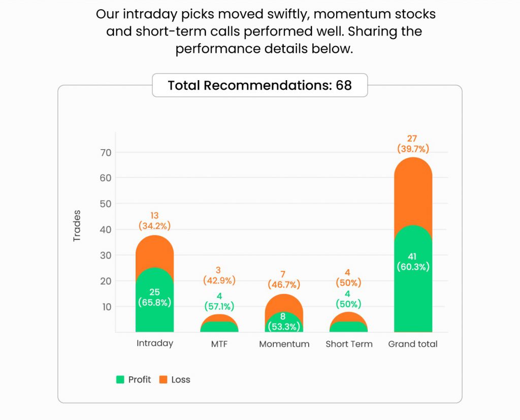Image resolution: width=520 pixels, height=420 pixels.
Task: Toggle the Loss series legend label
Action: coord(180,379)
